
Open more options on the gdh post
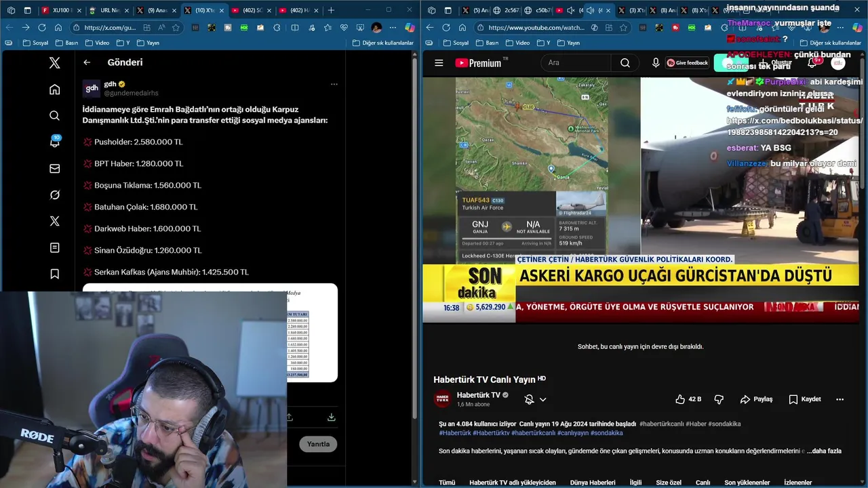pos(334,85)
